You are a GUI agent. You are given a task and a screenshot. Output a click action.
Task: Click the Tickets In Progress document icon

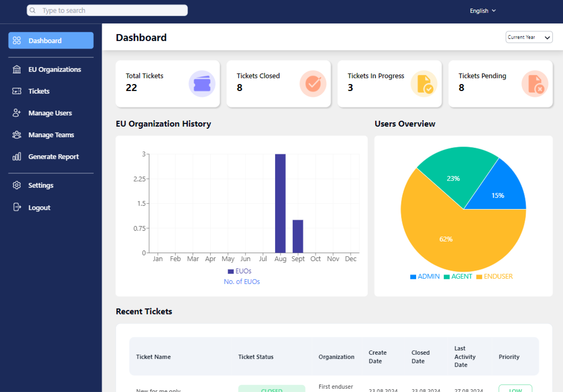(424, 84)
